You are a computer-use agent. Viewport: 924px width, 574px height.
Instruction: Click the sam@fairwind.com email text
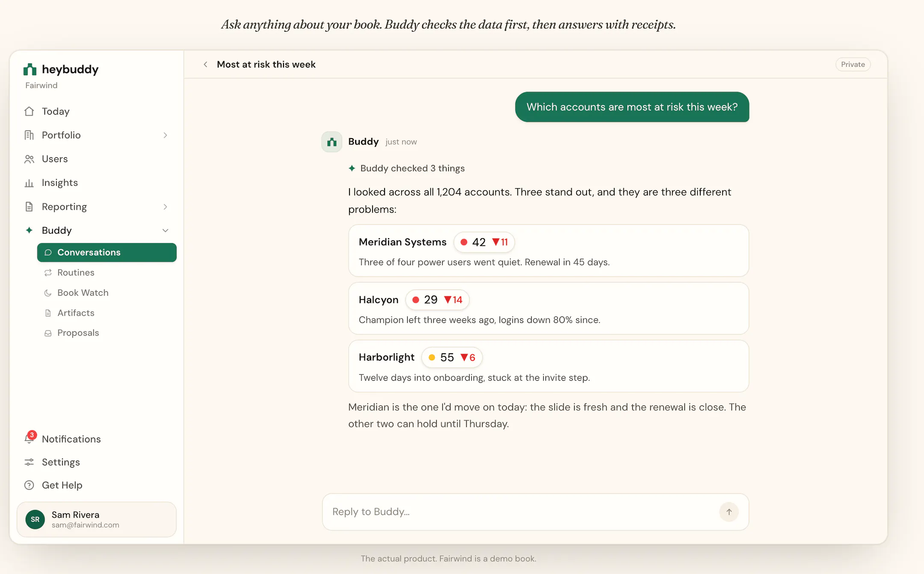click(85, 525)
